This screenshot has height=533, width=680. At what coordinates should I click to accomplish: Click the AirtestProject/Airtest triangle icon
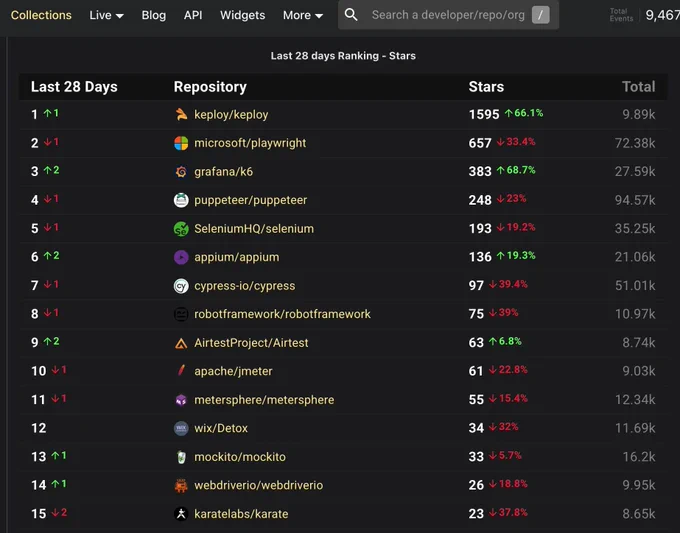181,343
